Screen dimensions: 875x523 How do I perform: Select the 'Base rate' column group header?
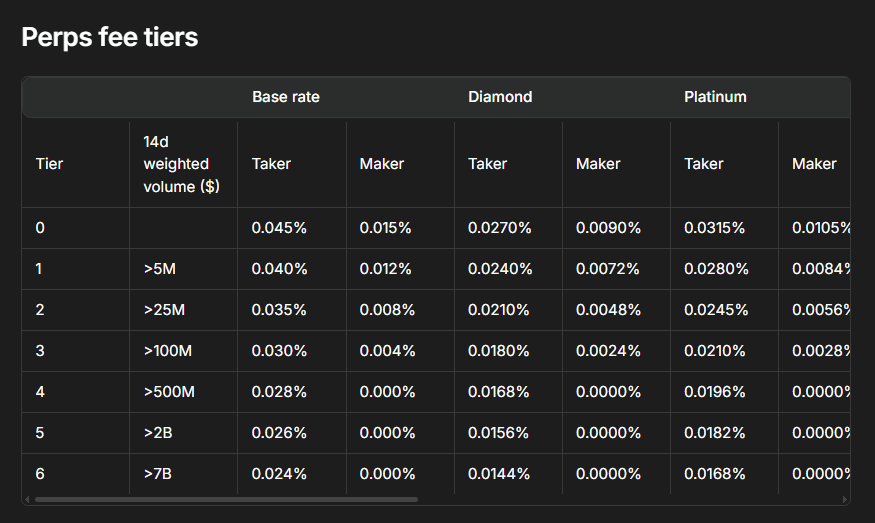pyautogui.click(x=285, y=97)
